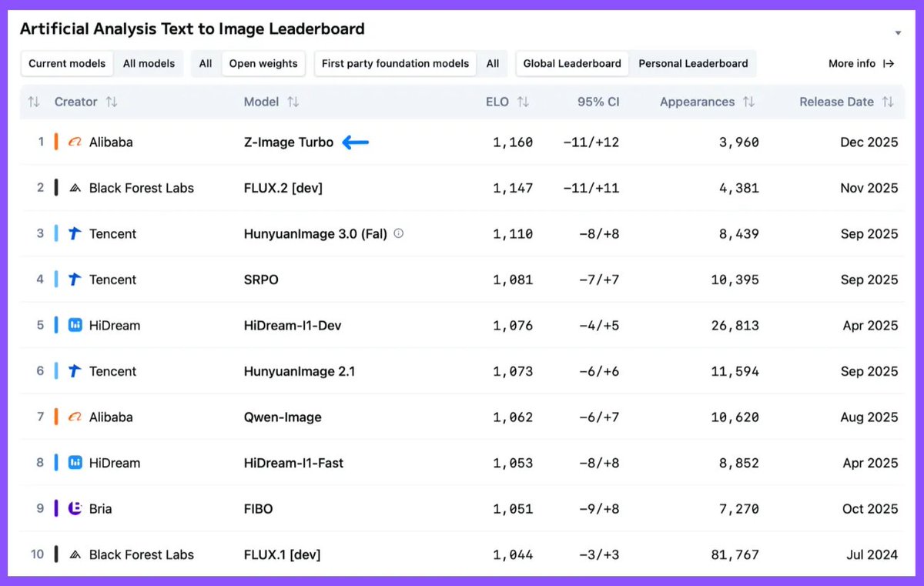
Task: Enable the Open weights filter
Action: (263, 64)
